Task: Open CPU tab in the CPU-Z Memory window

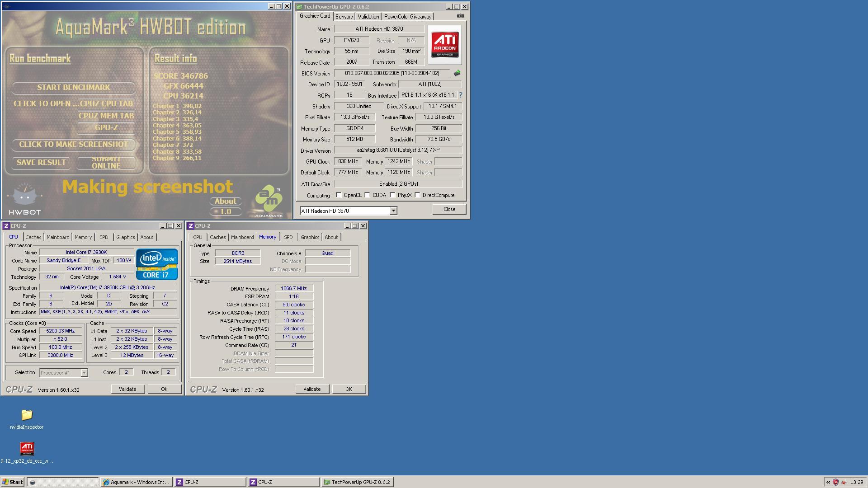Action: click(x=198, y=237)
